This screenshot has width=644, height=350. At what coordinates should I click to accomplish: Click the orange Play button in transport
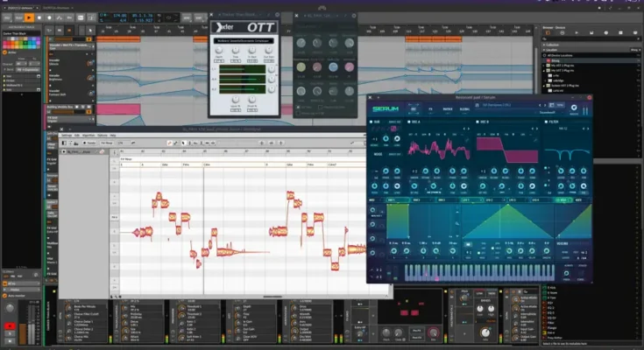click(x=30, y=17)
